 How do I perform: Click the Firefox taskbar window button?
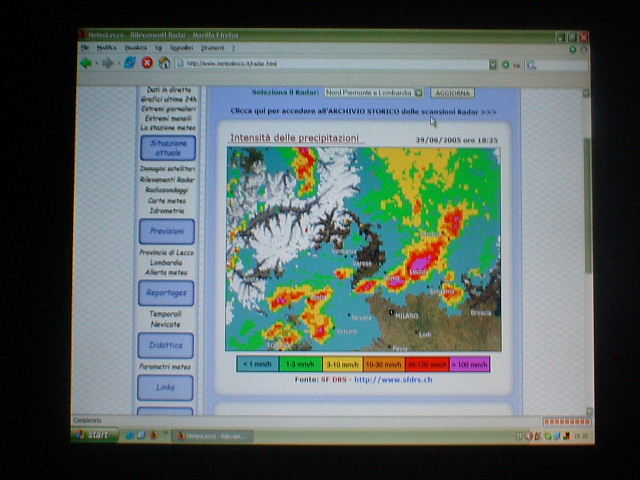212,436
